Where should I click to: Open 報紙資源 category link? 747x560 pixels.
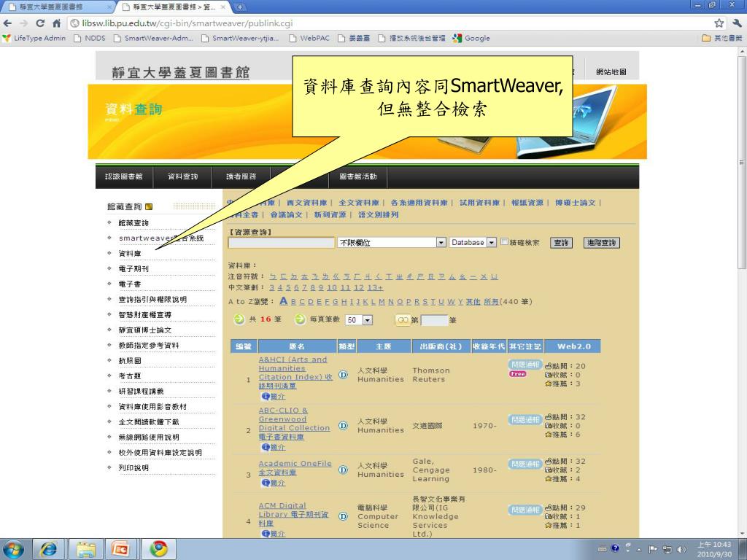click(527, 203)
